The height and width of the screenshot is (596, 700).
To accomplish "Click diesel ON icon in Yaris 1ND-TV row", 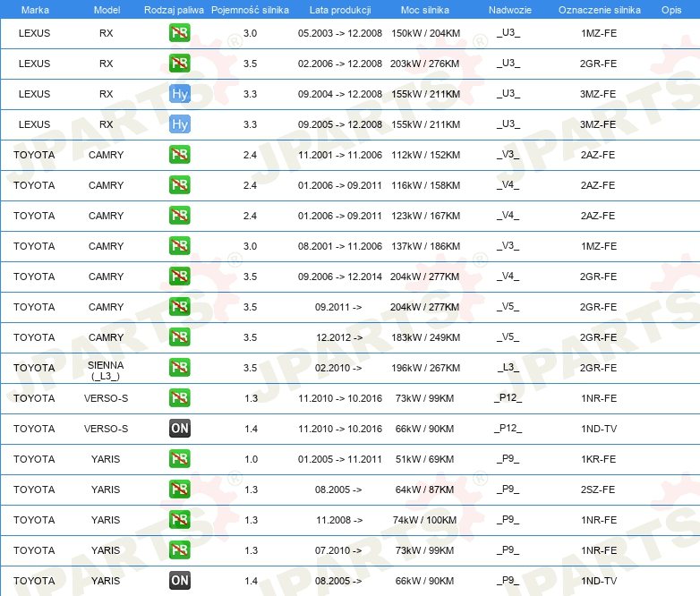I will pos(180,581).
